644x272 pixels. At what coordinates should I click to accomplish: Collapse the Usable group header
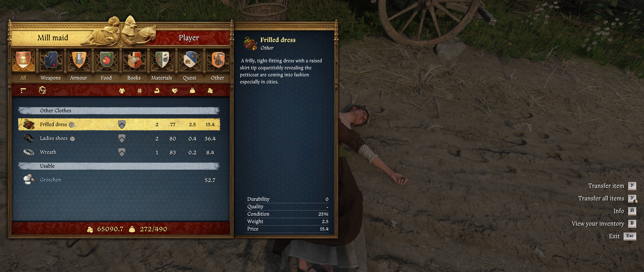[x=119, y=166]
